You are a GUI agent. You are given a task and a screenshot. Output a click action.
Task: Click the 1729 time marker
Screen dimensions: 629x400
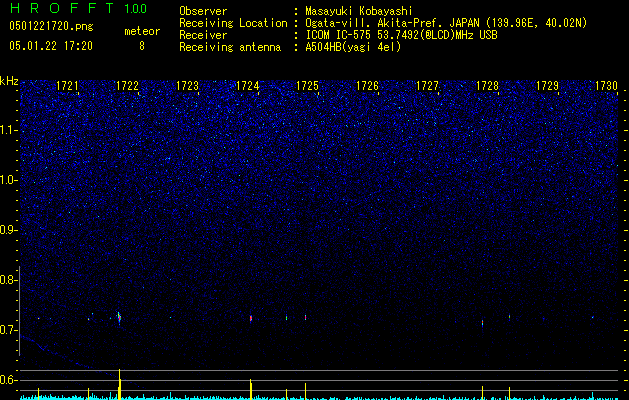[547, 86]
